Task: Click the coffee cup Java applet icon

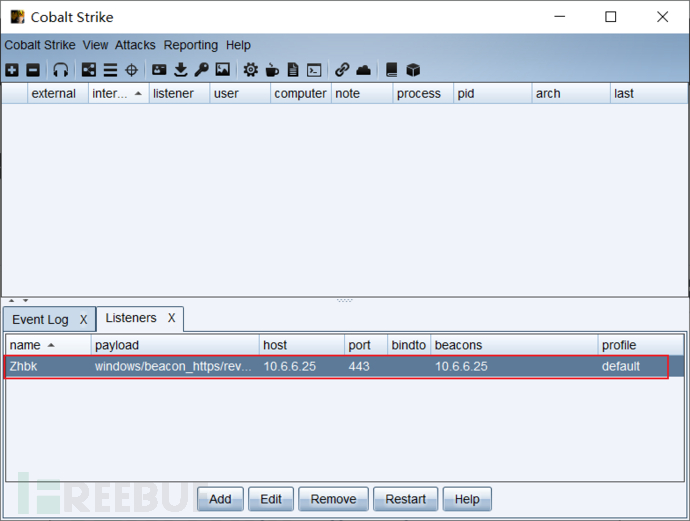Action: pyautogui.click(x=272, y=70)
